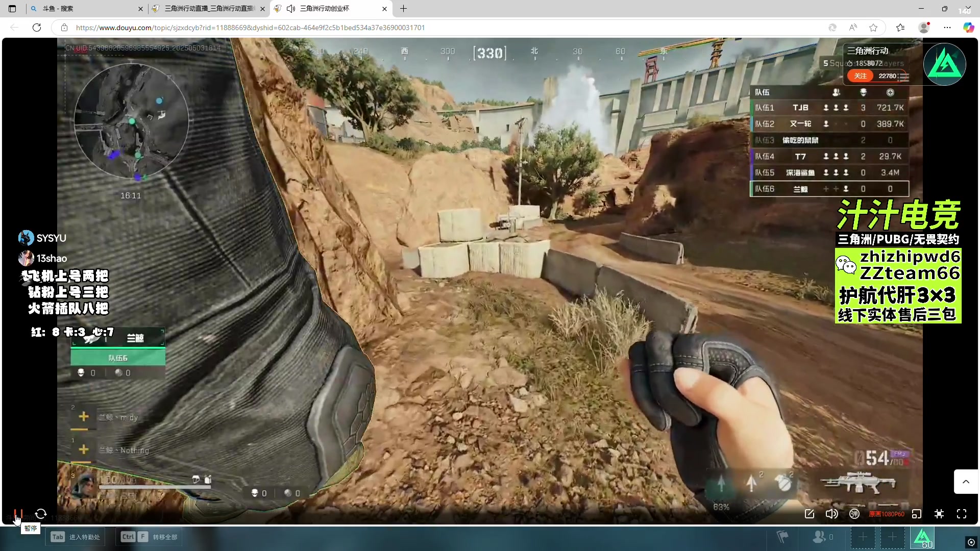Open the Copilot sidebar
The width and height of the screenshot is (980, 551).
pos(968,28)
